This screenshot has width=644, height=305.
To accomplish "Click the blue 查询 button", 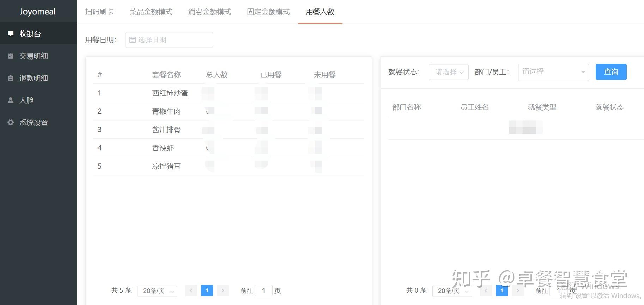I will pyautogui.click(x=611, y=72).
